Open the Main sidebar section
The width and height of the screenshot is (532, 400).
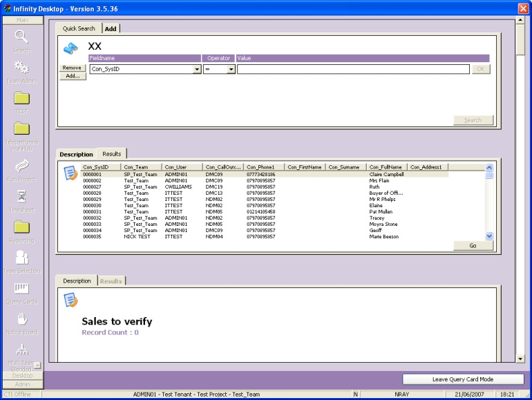(x=23, y=20)
